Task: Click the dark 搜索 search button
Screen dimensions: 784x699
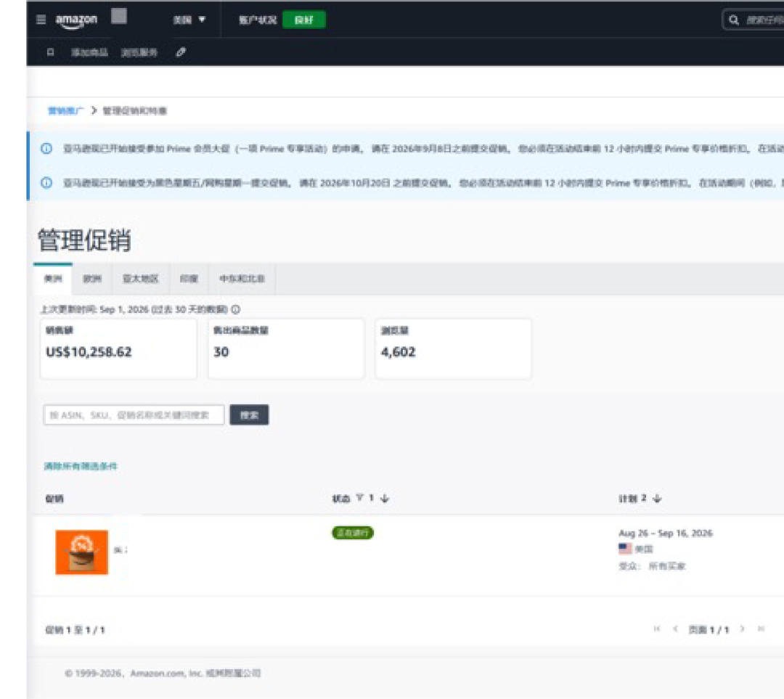Action: (x=249, y=415)
